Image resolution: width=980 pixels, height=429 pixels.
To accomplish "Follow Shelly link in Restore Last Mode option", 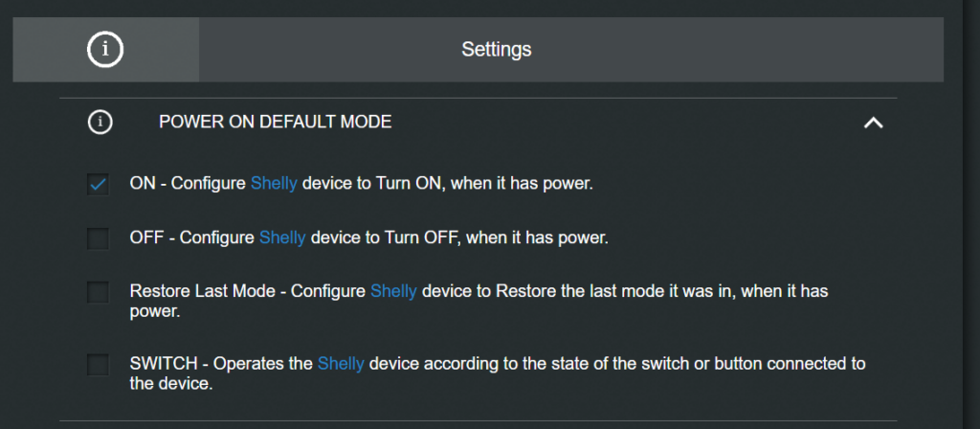I will point(393,291).
